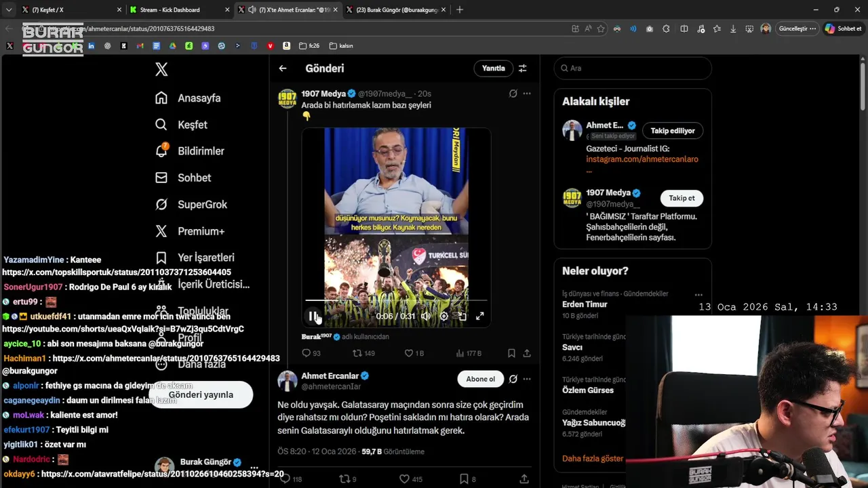This screenshot has width=868, height=488.
Task: Bookmark the post with 8 bookmarks
Action: click(x=468, y=479)
